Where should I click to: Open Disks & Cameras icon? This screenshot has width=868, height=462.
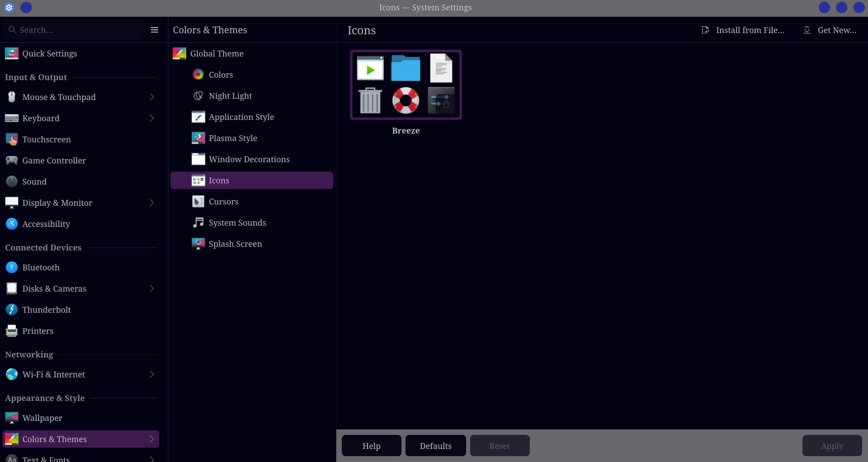[x=12, y=288]
